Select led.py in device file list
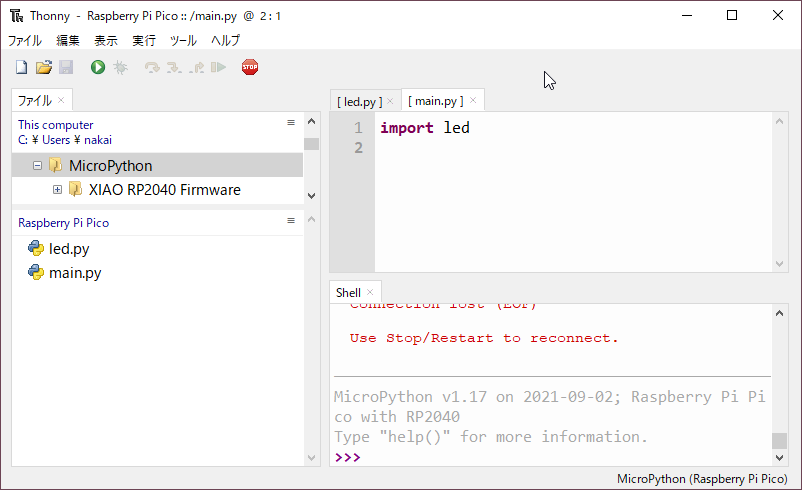This screenshot has height=490, width=802. coord(69,249)
